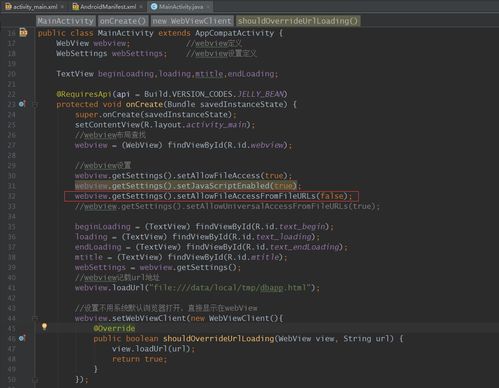
Task: Click the 'webview = (WebView) findViewById' line
Action: pos(183,145)
